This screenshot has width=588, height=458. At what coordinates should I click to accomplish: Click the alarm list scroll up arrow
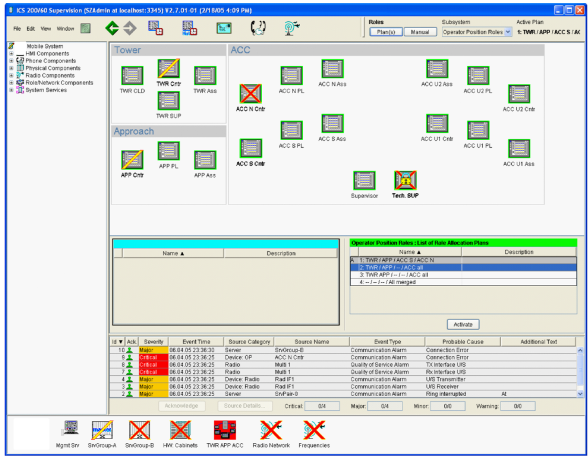click(580, 350)
